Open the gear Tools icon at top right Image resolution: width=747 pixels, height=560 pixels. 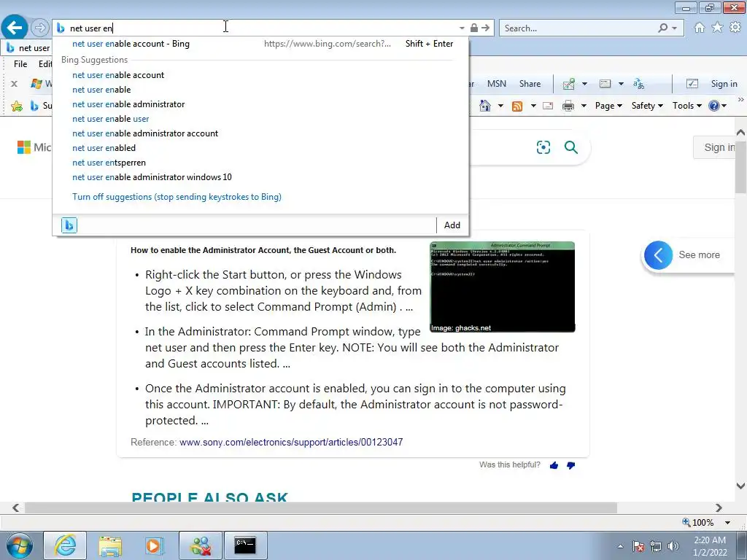tap(735, 28)
